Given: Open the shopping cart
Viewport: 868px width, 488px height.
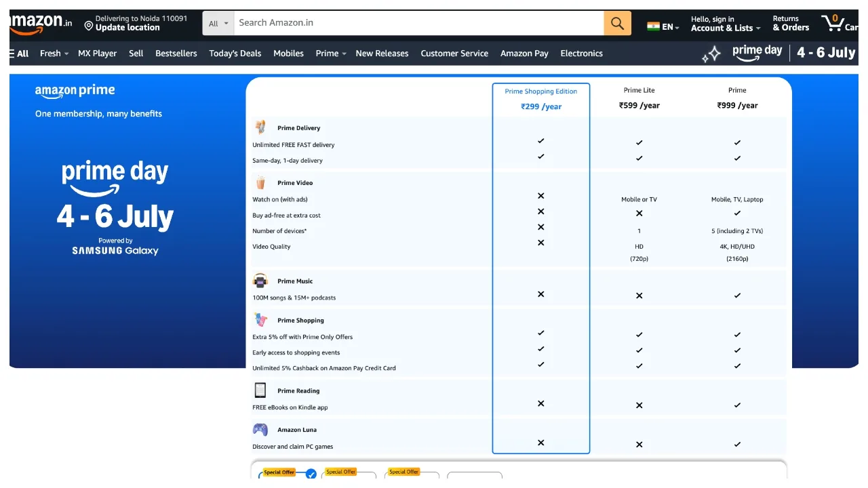Looking at the screenshot, I should (840, 23).
